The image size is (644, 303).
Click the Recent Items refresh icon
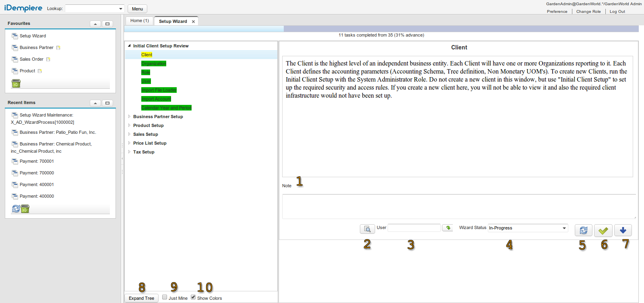click(x=16, y=209)
